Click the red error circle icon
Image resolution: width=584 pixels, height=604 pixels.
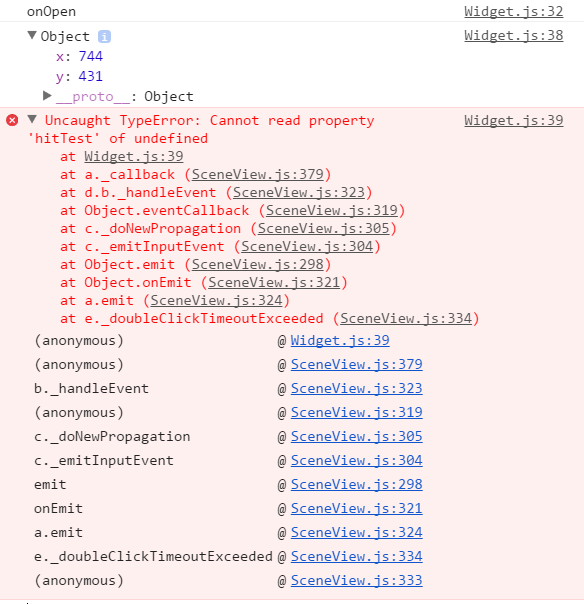[x=12, y=120]
